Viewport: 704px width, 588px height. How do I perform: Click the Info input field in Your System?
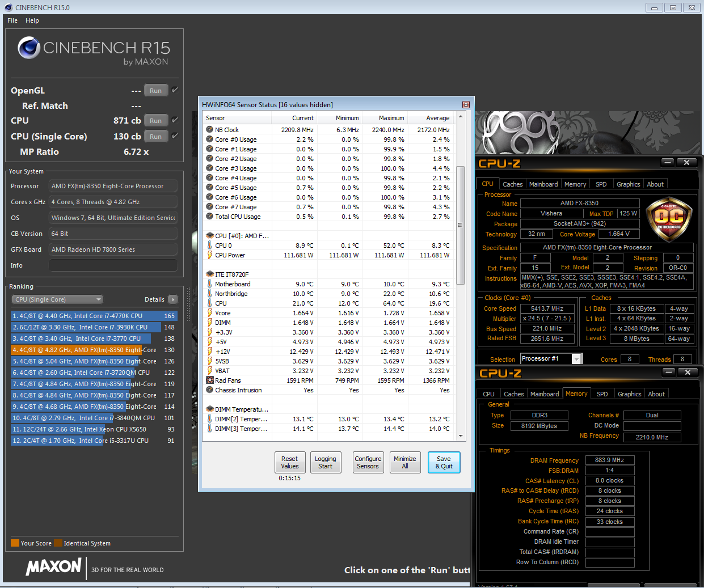click(x=113, y=265)
